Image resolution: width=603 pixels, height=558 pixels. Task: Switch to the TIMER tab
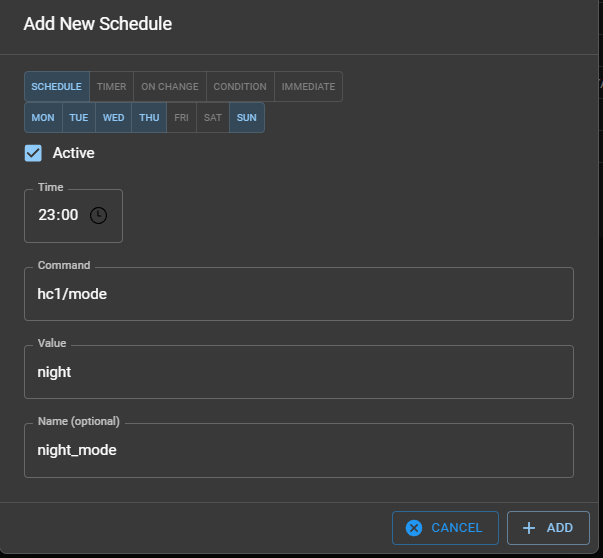click(112, 87)
